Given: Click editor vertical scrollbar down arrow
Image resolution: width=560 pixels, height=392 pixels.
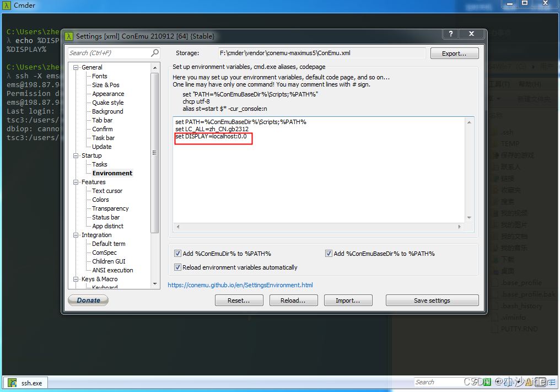Looking at the screenshot, I should pos(469,218).
